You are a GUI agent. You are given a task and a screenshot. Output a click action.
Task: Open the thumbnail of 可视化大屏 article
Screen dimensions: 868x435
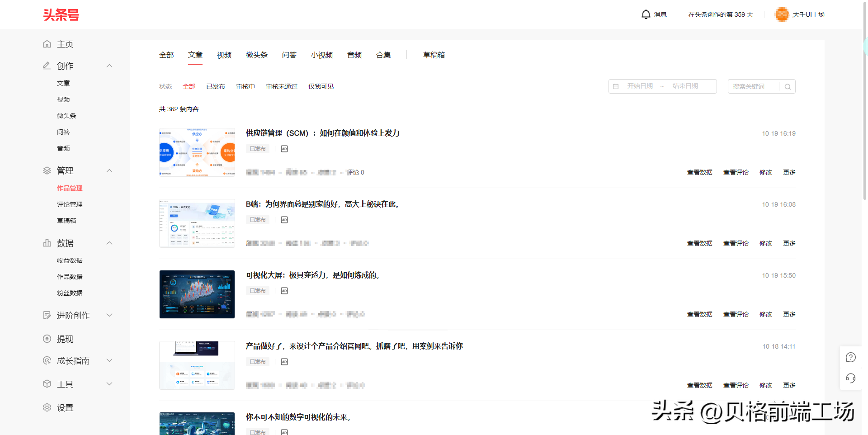[x=197, y=294]
